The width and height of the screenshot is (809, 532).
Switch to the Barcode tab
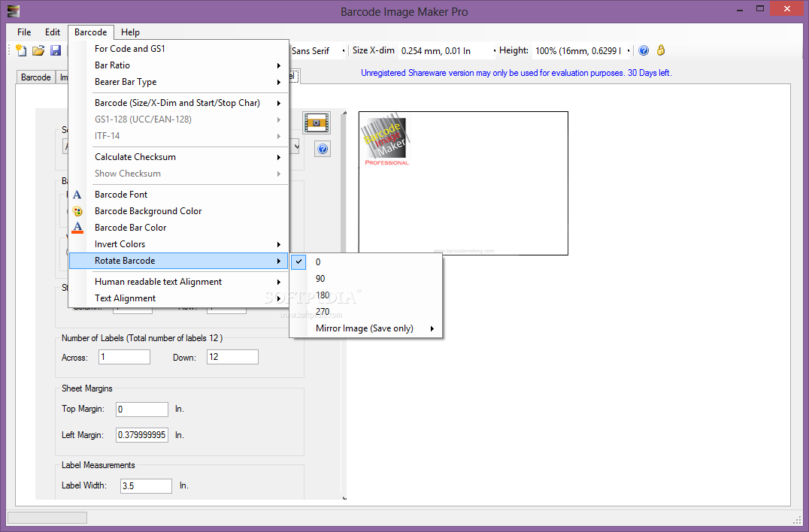click(x=35, y=77)
